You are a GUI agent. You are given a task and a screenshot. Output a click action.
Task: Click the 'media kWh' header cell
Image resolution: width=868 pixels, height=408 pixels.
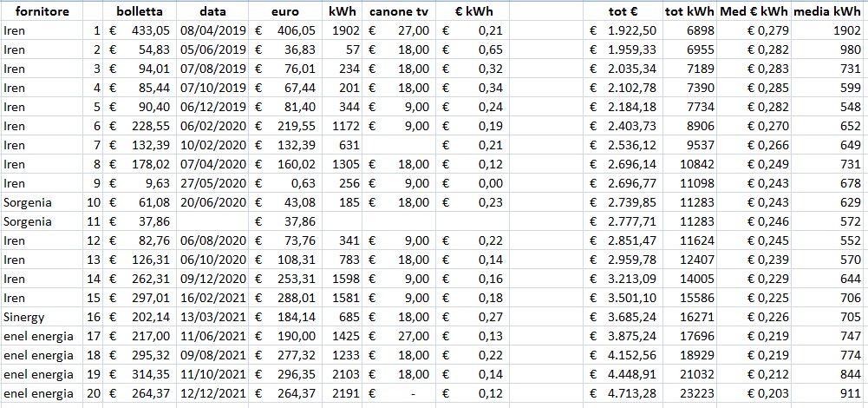click(x=827, y=11)
